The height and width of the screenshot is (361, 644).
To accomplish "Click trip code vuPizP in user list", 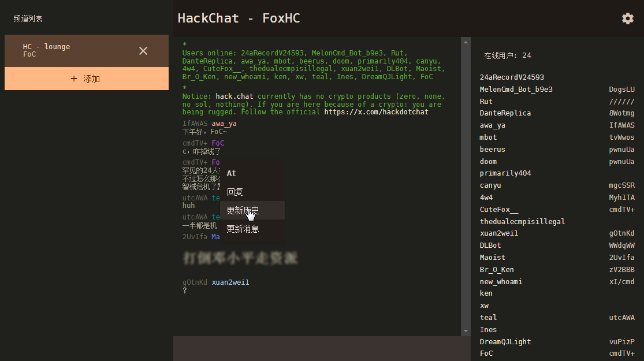I will [x=622, y=342].
